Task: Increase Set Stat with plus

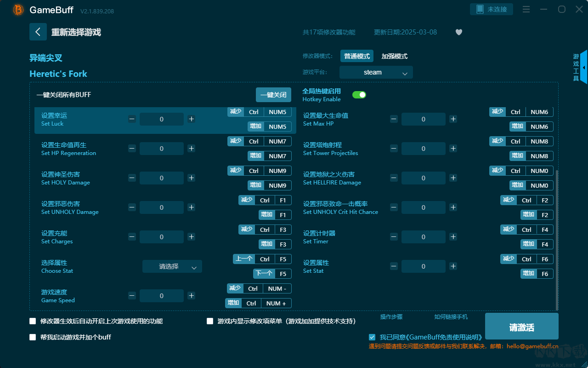Action: 453,266
